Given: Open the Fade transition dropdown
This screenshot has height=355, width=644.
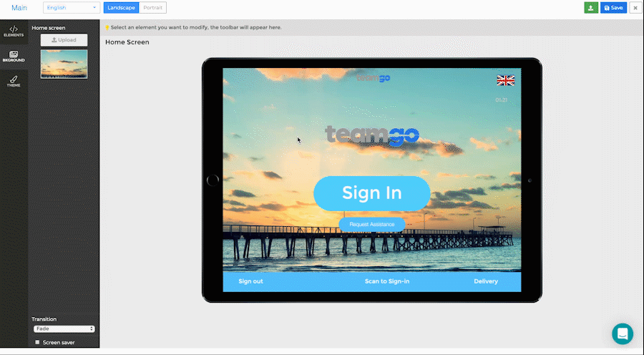Looking at the screenshot, I should pos(64,329).
